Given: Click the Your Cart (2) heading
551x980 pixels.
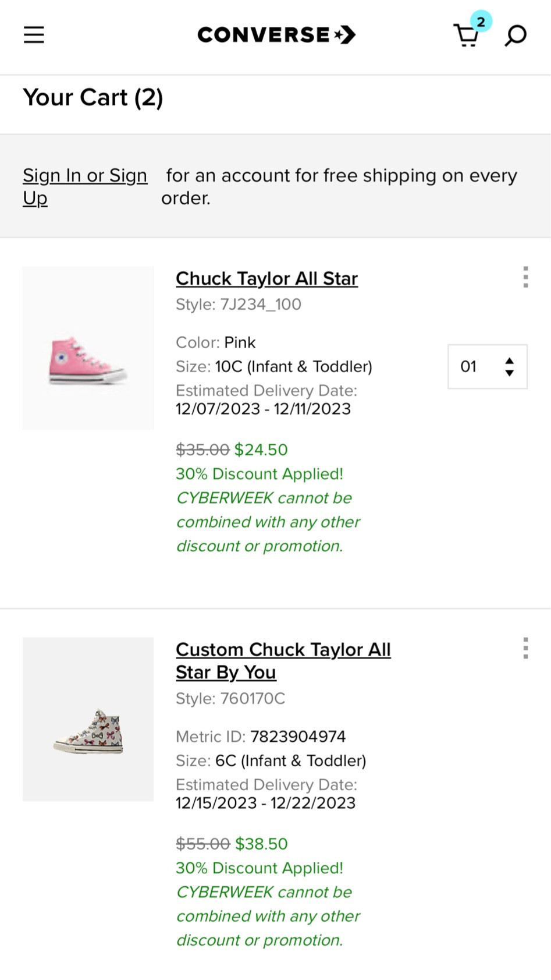Looking at the screenshot, I should [93, 97].
